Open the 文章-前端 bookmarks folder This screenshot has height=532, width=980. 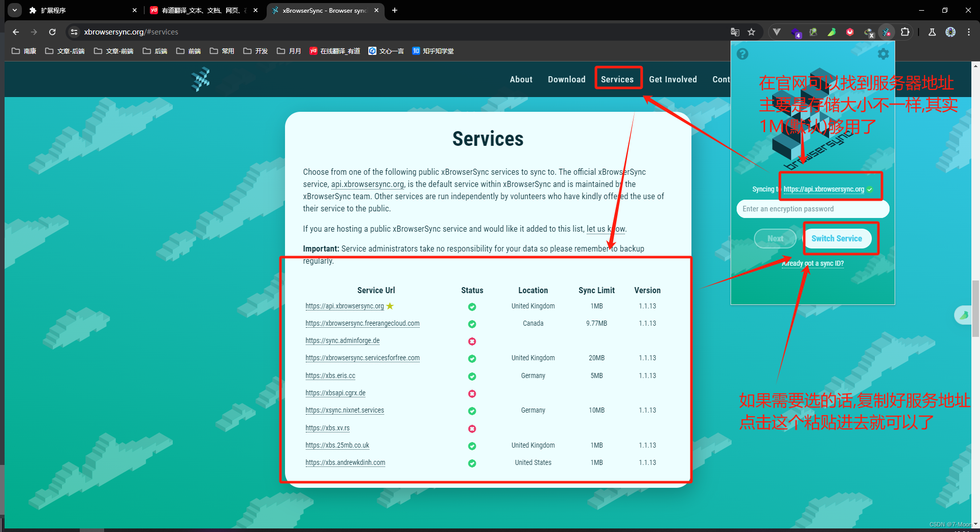pos(113,51)
